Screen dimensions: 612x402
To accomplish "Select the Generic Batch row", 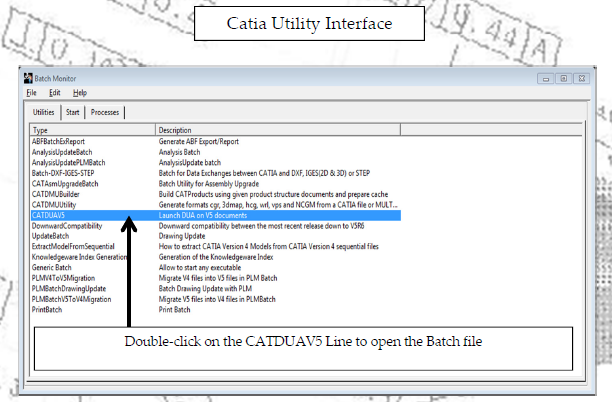I will coord(215,268).
